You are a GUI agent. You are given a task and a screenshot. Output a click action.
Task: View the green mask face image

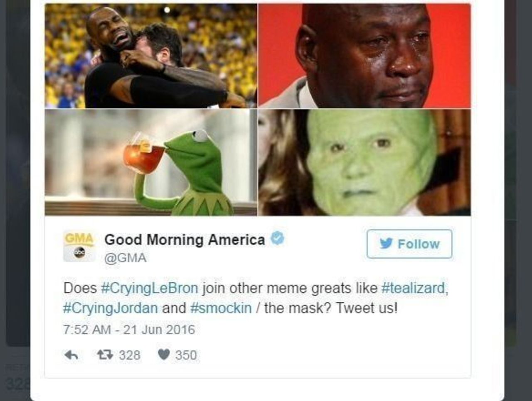365,162
